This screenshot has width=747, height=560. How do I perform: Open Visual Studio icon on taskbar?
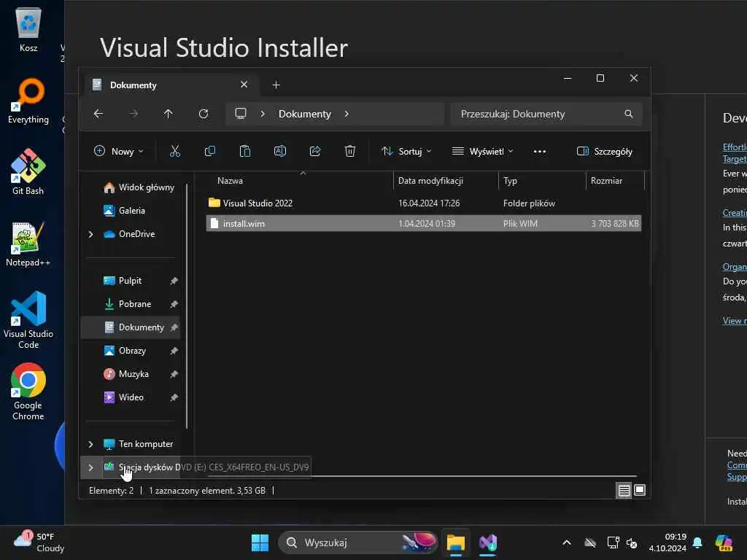tap(488, 542)
